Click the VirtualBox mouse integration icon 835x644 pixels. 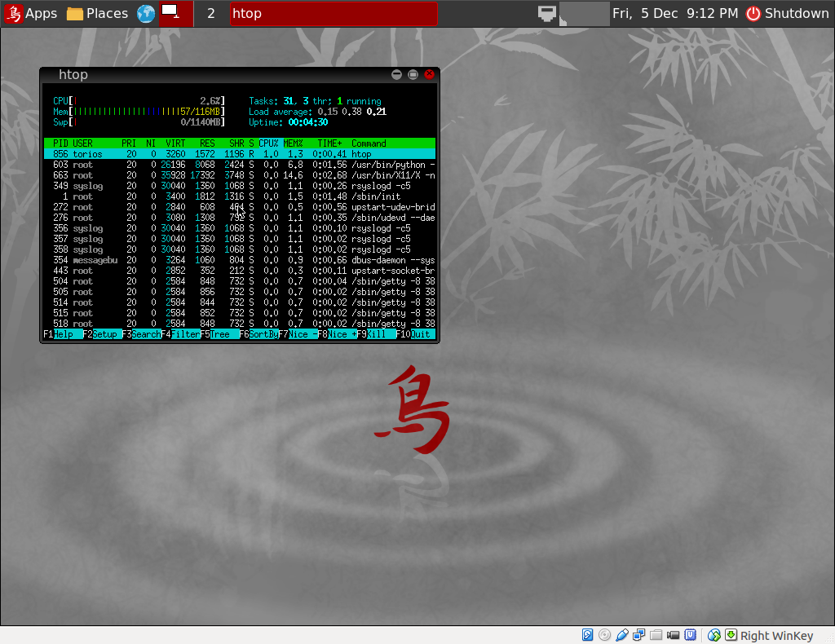(x=714, y=635)
